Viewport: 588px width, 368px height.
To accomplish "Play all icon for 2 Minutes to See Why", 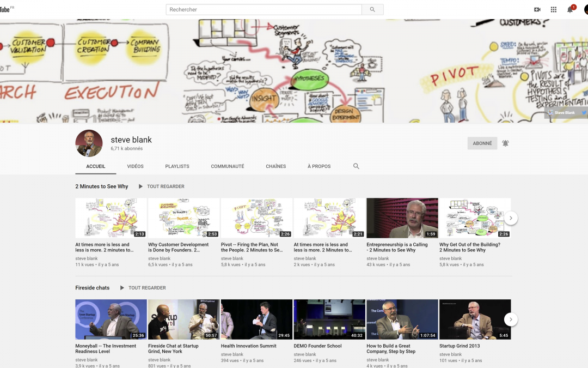I will click(140, 186).
